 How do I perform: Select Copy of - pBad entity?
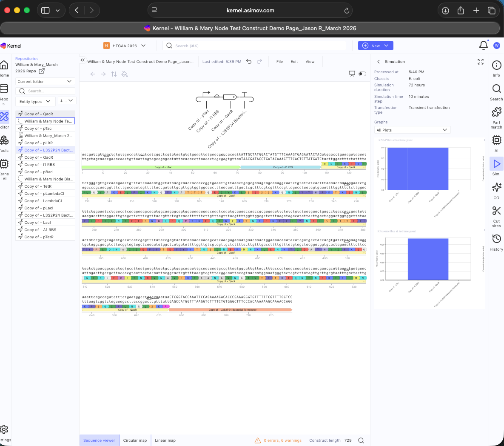46,172
